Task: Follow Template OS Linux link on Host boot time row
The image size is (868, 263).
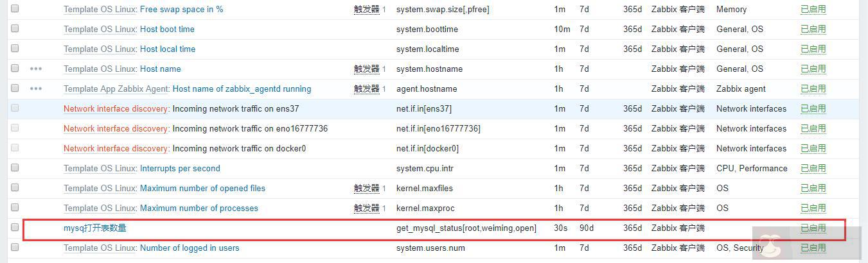Action: pyautogui.click(x=100, y=29)
